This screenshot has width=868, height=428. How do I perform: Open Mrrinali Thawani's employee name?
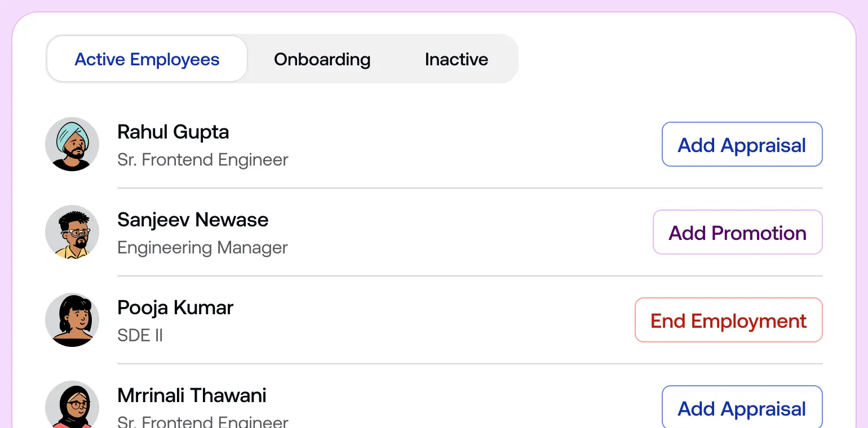[192, 395]
